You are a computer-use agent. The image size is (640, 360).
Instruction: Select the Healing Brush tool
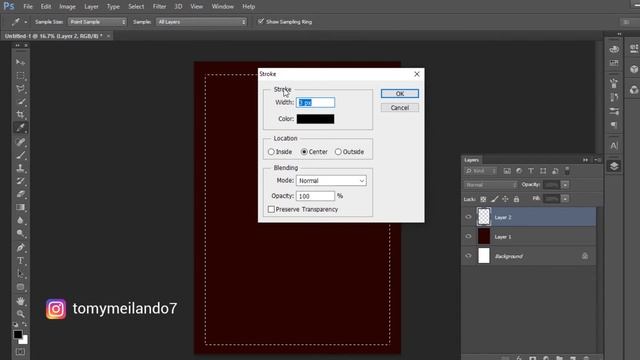point(20,142)
